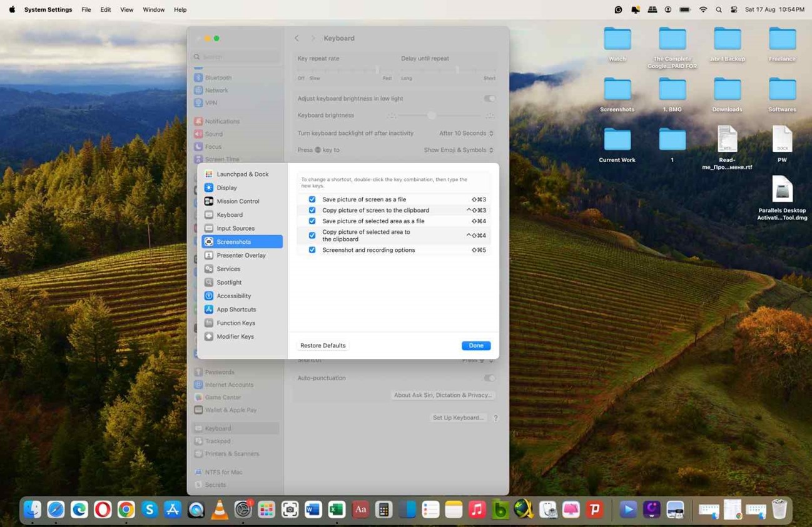Go back using the Keyboard window's back chevron

pos(297,38)
